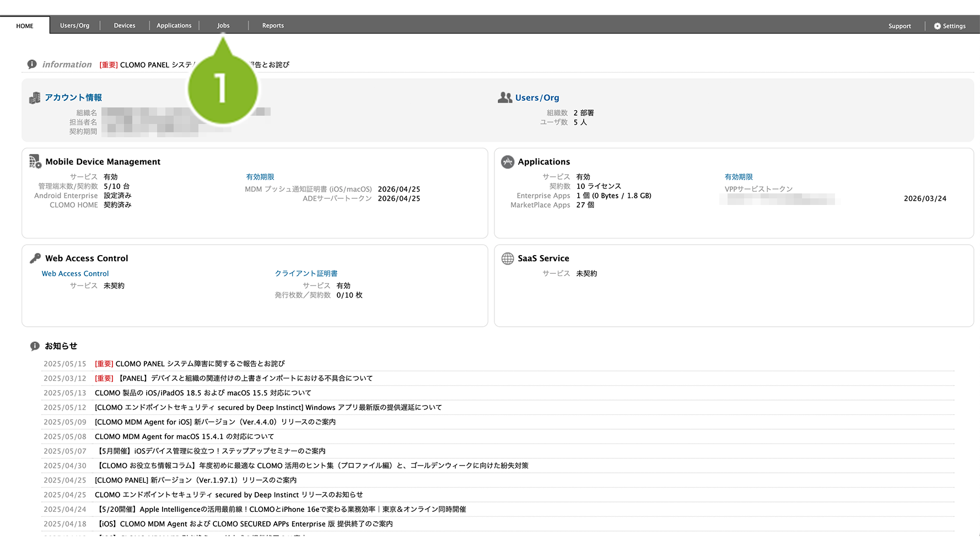Click the Enterprise Apps 1 個 value
Screen dimensions: 980x551
click(613, 196)
